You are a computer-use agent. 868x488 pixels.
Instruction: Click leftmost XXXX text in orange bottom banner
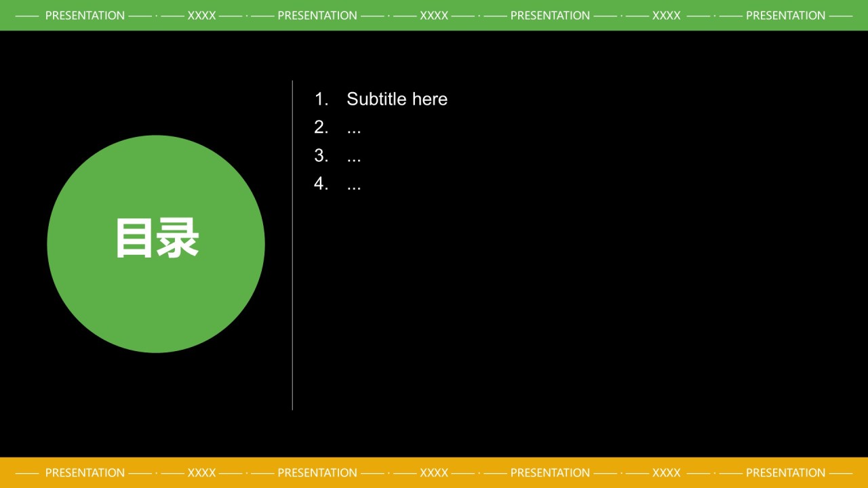coord(201,472)
